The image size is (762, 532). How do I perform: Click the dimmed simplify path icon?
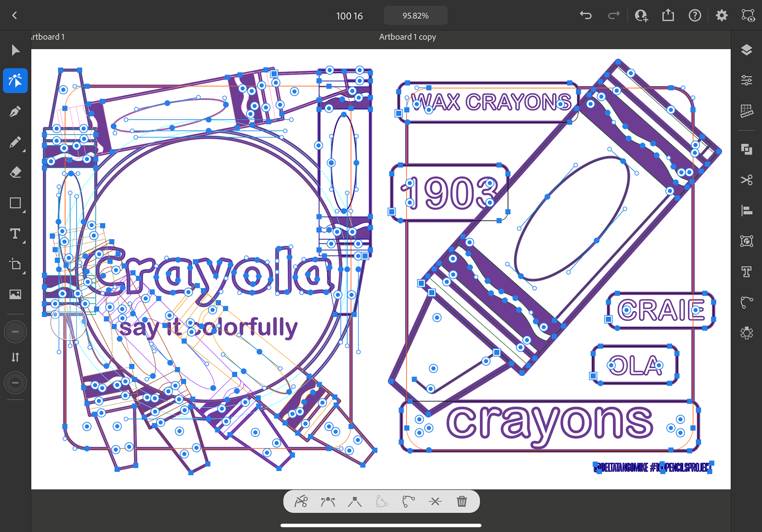[382, 501]
